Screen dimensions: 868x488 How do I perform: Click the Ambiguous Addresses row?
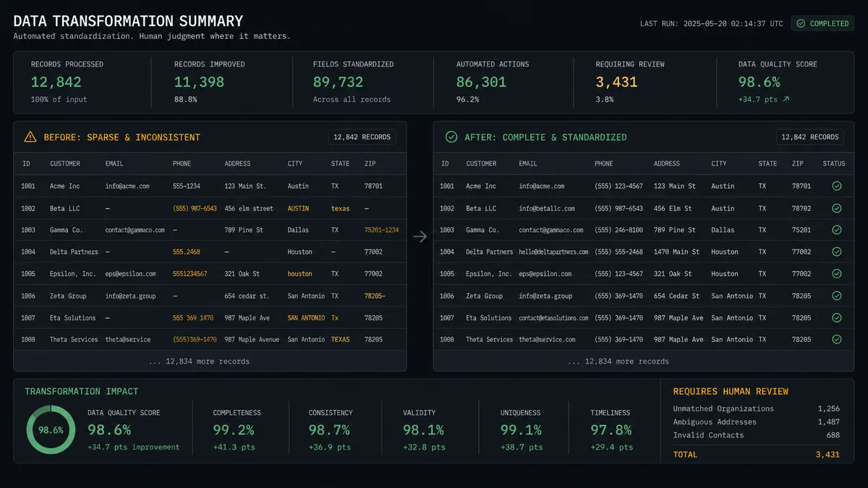[x=757, y=421]
